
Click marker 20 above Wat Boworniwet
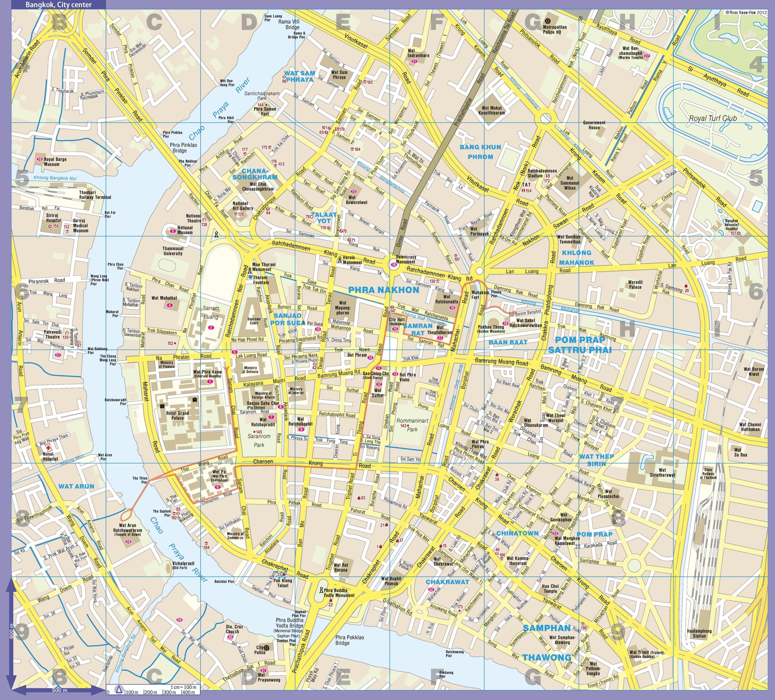[353, 191]
